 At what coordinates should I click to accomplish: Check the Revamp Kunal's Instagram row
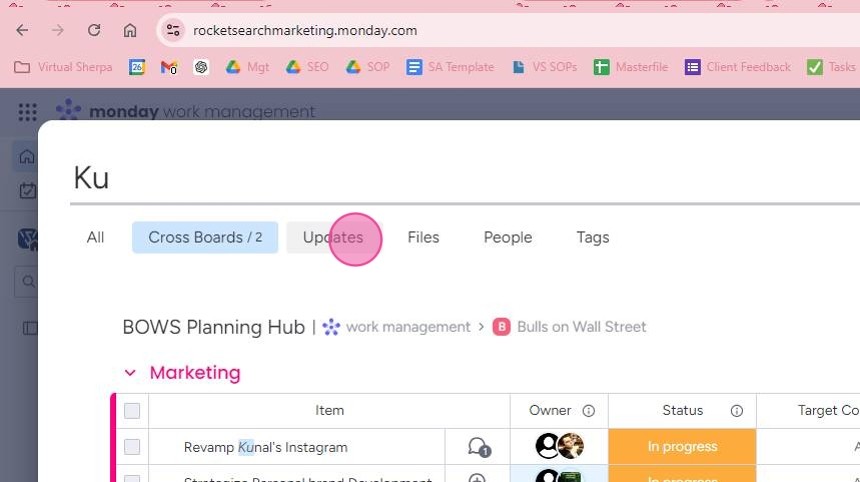point(132,447)
